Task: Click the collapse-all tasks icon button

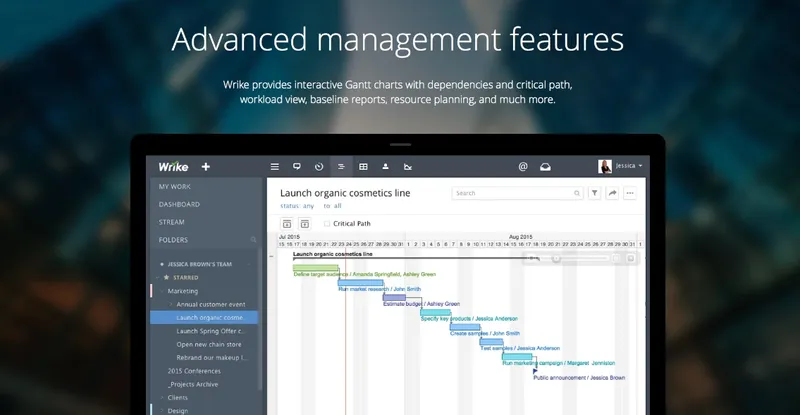Action: [x=287, y=224]
